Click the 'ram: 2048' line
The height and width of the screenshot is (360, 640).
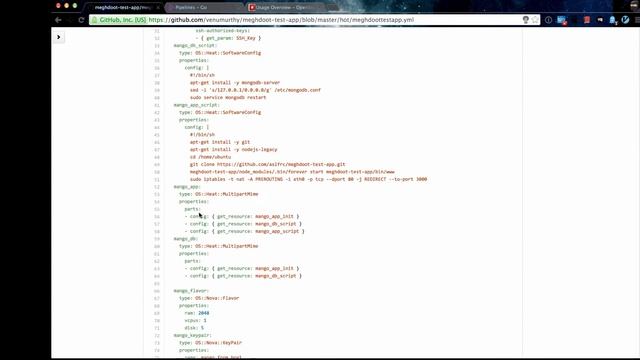tap(197, 313)
